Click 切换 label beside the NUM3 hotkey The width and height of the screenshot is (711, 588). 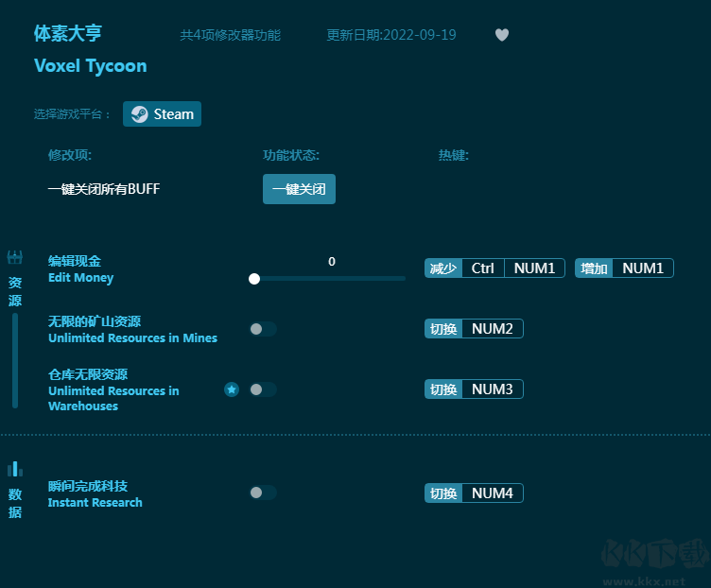(x=443, y=389)
